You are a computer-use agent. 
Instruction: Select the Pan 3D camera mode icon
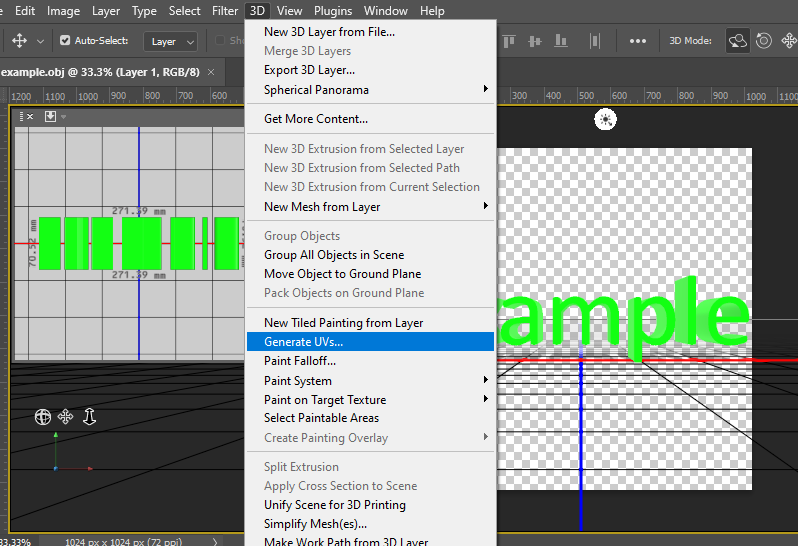point(789,41)
